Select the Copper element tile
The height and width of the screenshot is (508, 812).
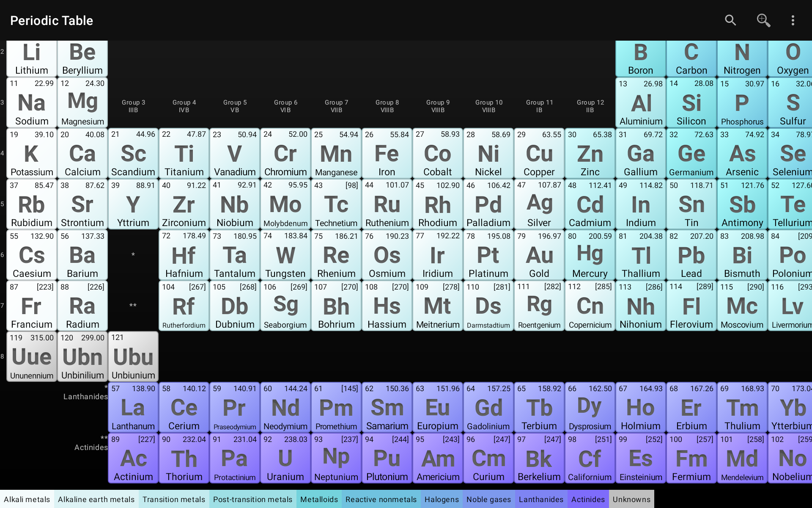tap(539, 153)
